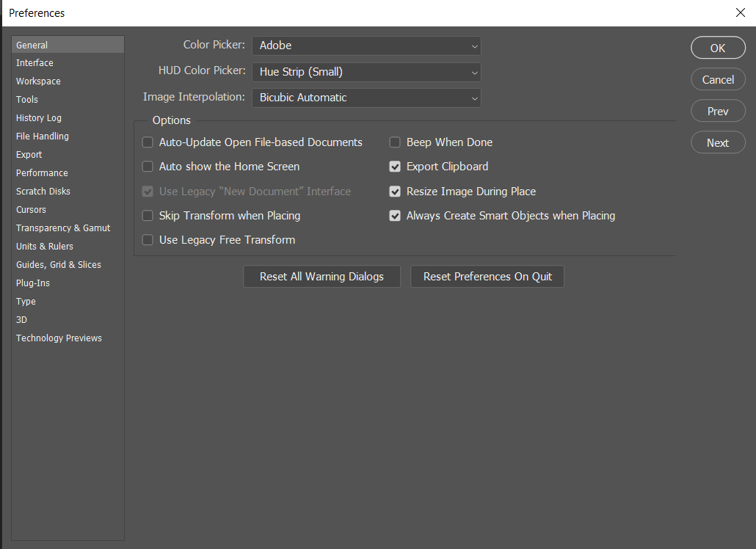Image resolution: width=756 pixels, height=549 pixels.
Task: Check Skip Transform when Placing
Action: pyautogui.click(x=148, y=215)
